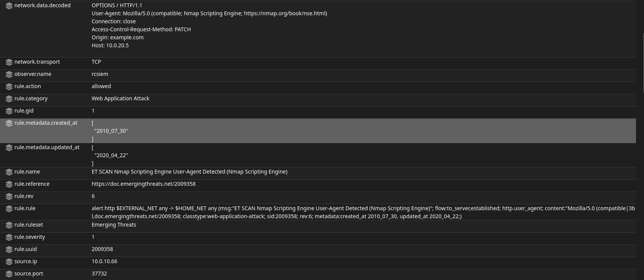This screenshot has width=644, height=280.
Task: Click the stack icon next to network.transport
Action: pos(9,62)
